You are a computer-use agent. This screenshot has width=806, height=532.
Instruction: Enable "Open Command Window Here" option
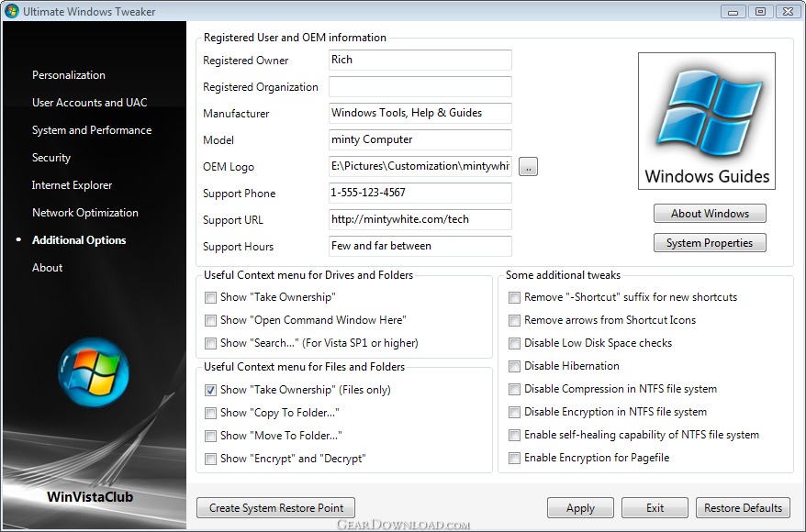point(210,320)
